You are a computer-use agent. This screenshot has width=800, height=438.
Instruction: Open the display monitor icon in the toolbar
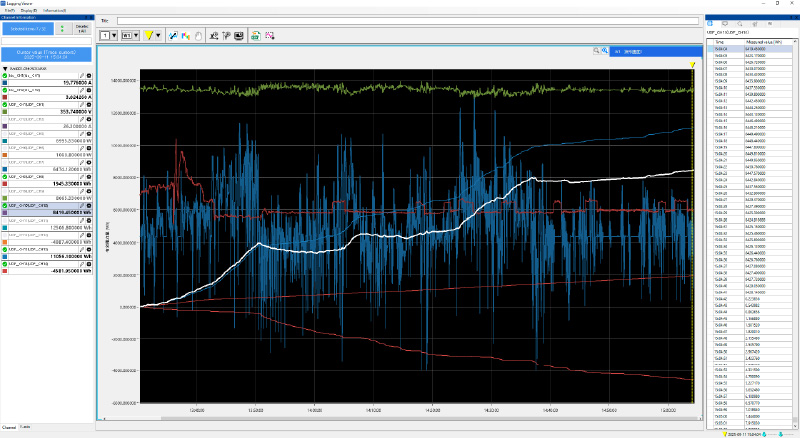(239, 35)
